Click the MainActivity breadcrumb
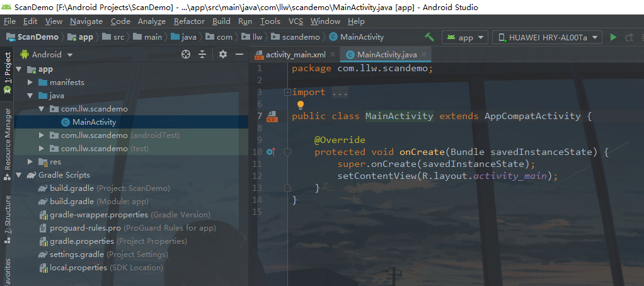 (357, 37)
